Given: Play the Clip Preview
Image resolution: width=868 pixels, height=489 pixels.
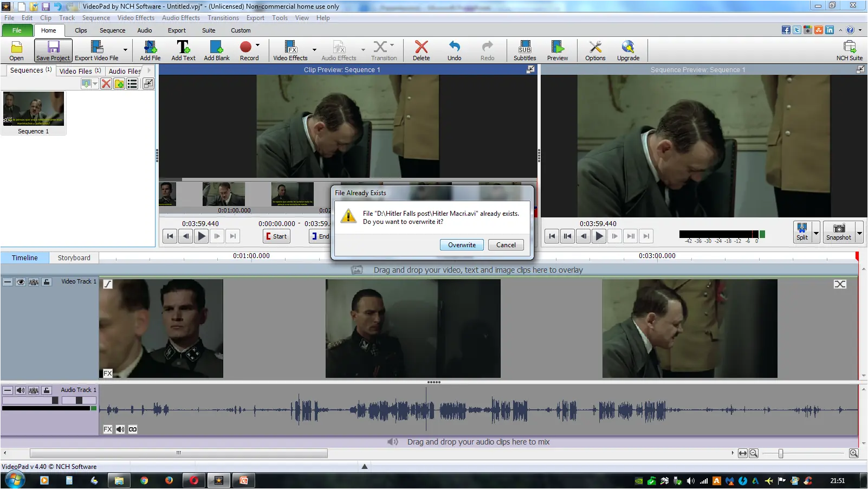Looking at the screenshot, I should [202, 236].
